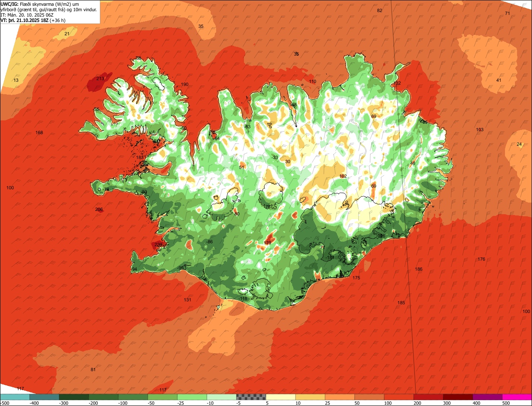Click the value 82 at the map's top edge

pos(379,10)
